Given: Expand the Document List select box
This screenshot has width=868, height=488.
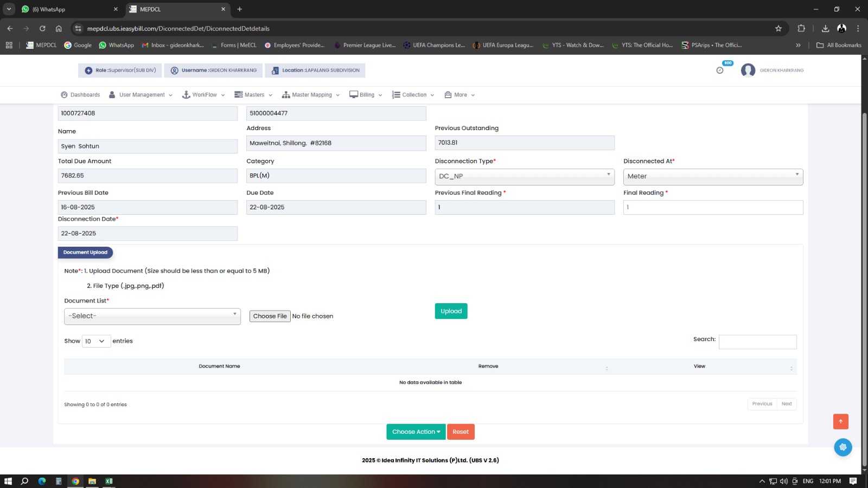Looking at the screenshot, I should pyautogui.click(x=152, y=316).
